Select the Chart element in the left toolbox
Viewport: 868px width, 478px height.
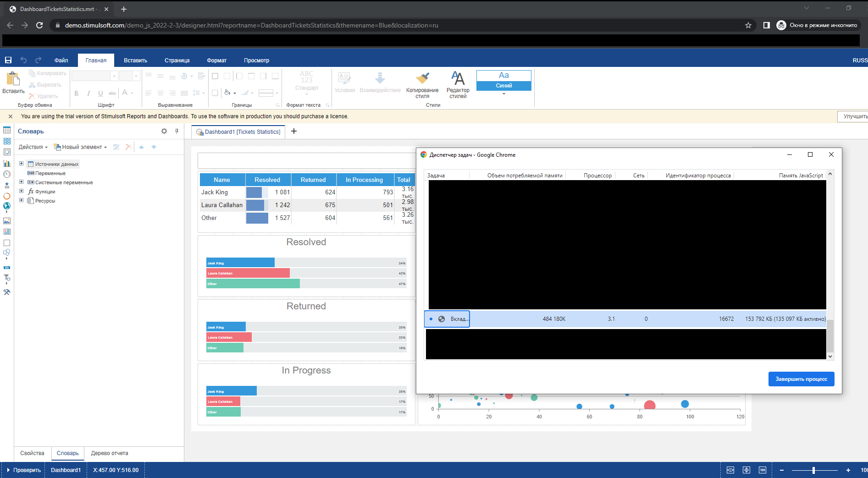[7, 163]
